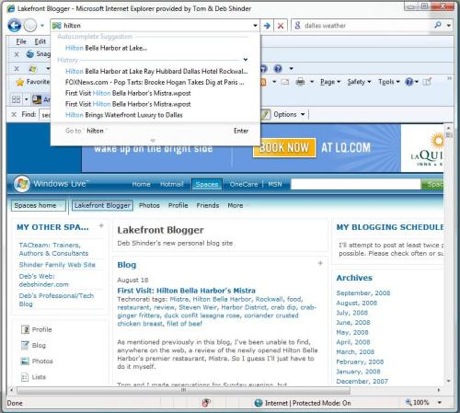This screenshot has width=460, height=413.
Task: Expand the address bar dropdown arrow
Action: click(x=255, y=26)
